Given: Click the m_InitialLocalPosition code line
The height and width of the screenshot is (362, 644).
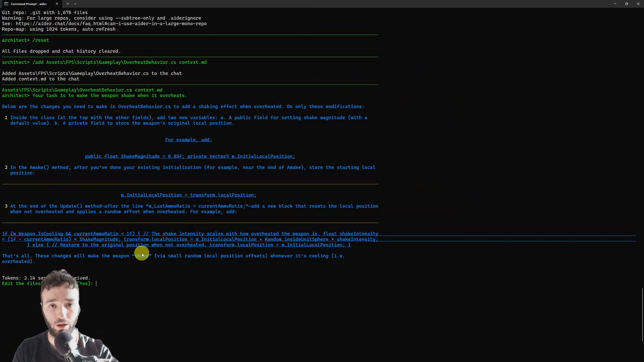Looking at the screenshot, I should pyautogui.click(x=189, y=195).
